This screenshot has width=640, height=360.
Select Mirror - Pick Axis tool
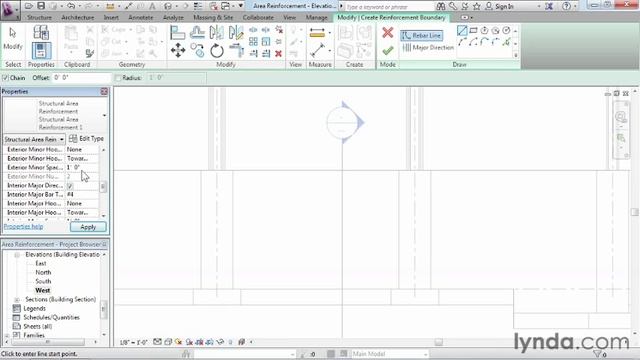[x=216, y=33]
